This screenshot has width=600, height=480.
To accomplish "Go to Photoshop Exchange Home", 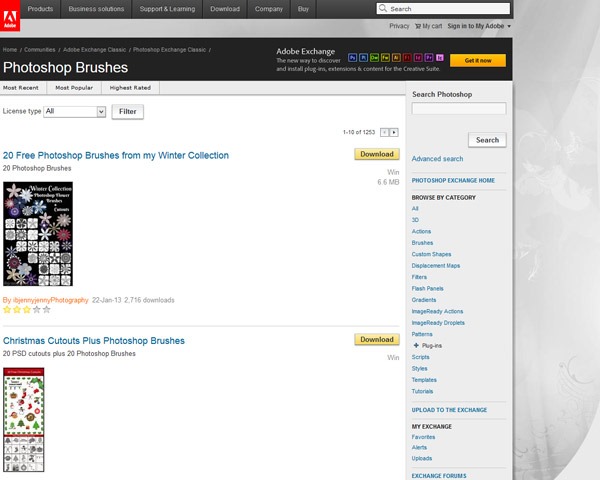I will (x=453, y=180).
